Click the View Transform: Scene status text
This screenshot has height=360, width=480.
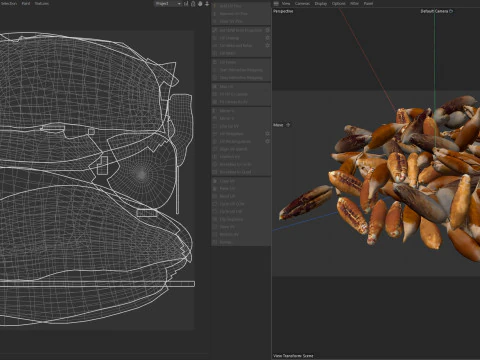(293, 356)
